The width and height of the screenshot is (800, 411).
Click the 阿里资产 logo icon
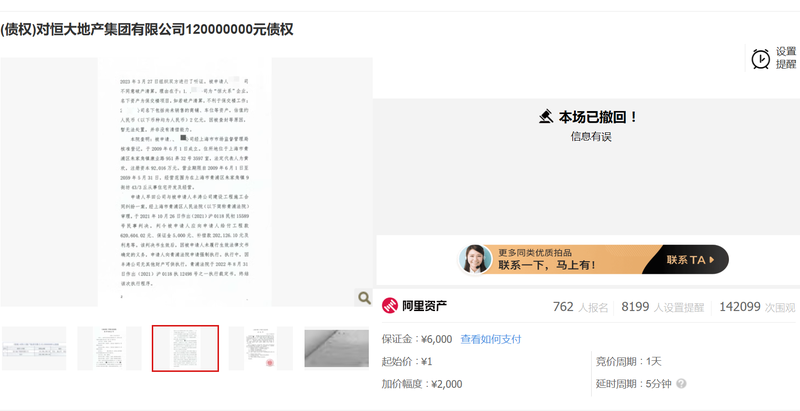[x=390, y=306]
